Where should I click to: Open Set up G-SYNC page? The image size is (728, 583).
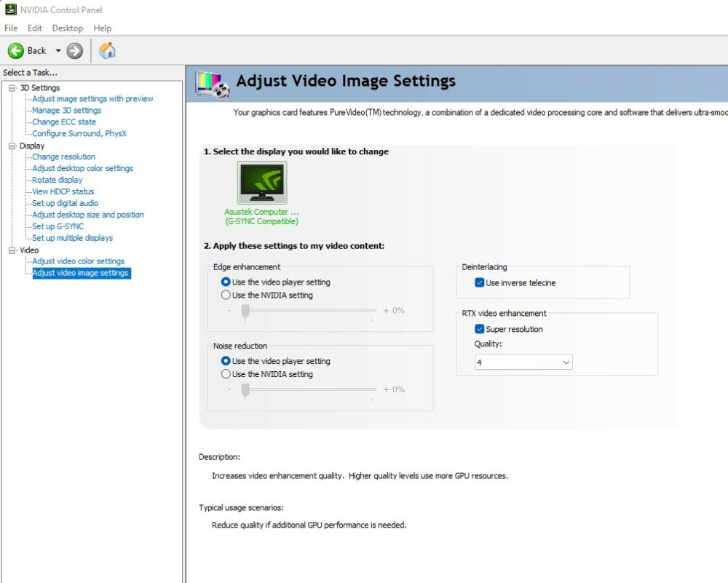point(58,226)
